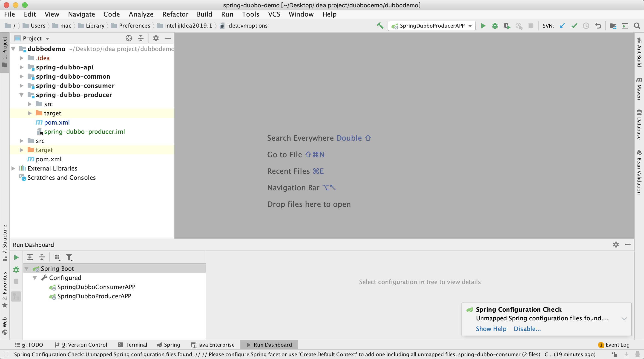
Task: Click the Stop application square icon
Action: click(x=531, y=25)
